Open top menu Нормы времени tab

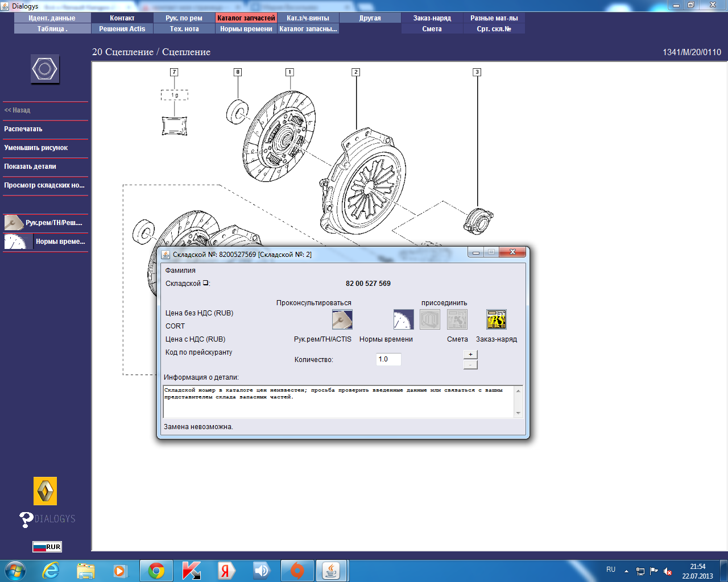[x=246, y=29]
